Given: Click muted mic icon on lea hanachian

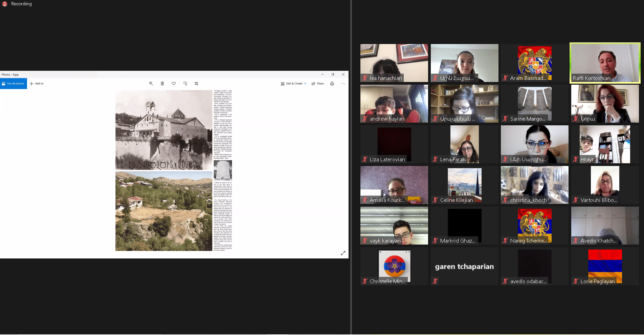Looking at the screenshot, I should [x=365, y=78].
